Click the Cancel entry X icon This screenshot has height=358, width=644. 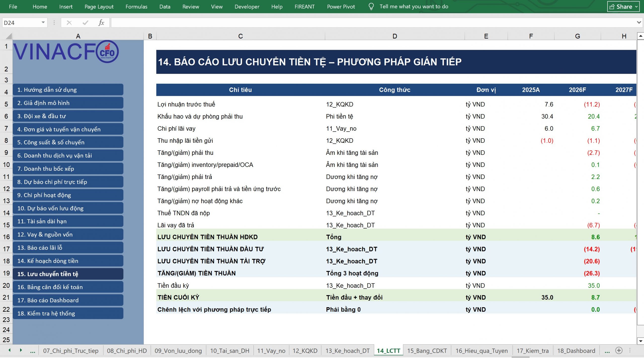click(x=69, y=23)
